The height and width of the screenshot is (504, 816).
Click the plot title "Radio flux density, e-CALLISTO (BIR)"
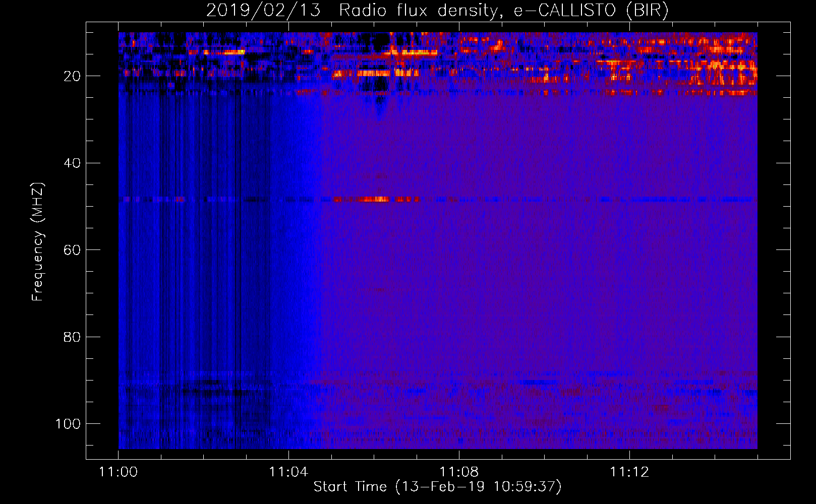[503, 11]
